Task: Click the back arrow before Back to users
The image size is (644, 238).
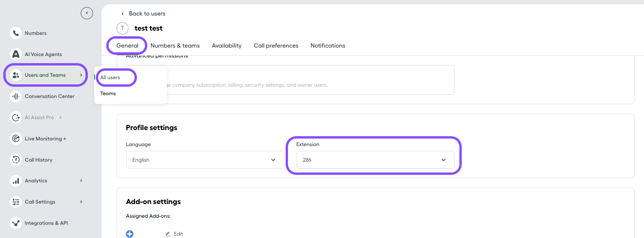Action: click(123, 14)
